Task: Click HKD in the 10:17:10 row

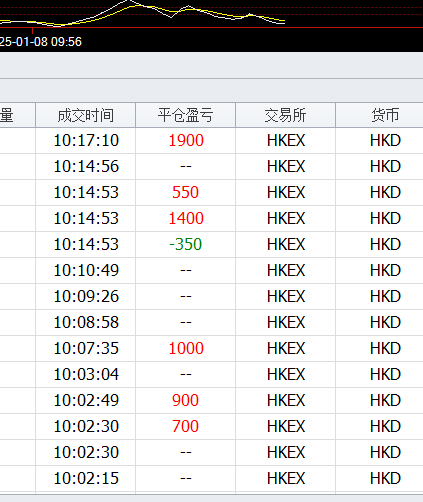Action: pyautogui.click(x=385, y=140)
